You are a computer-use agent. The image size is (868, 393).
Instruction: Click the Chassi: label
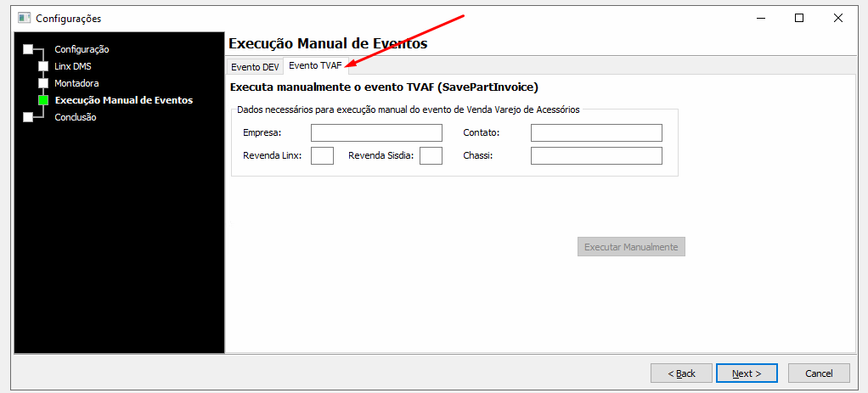[477, 155]
